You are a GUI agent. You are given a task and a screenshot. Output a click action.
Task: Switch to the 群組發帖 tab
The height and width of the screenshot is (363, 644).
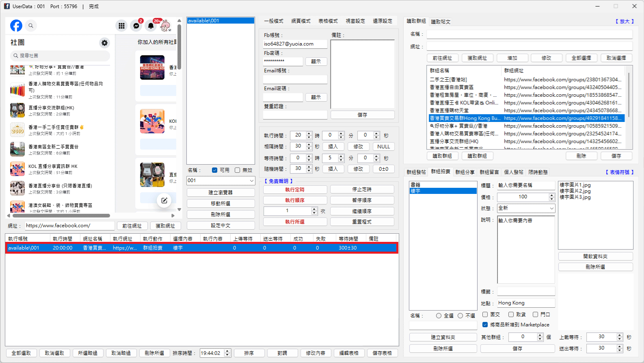(416, 172)
